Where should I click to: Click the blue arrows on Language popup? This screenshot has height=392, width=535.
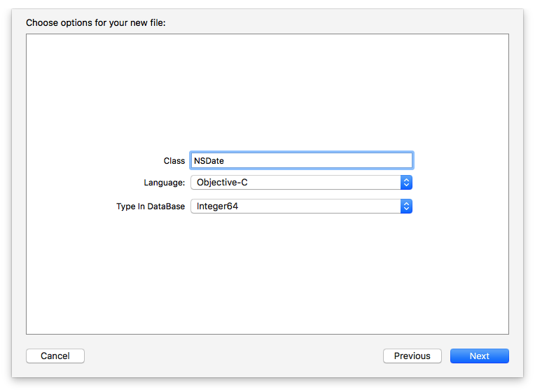pos(406,183)
